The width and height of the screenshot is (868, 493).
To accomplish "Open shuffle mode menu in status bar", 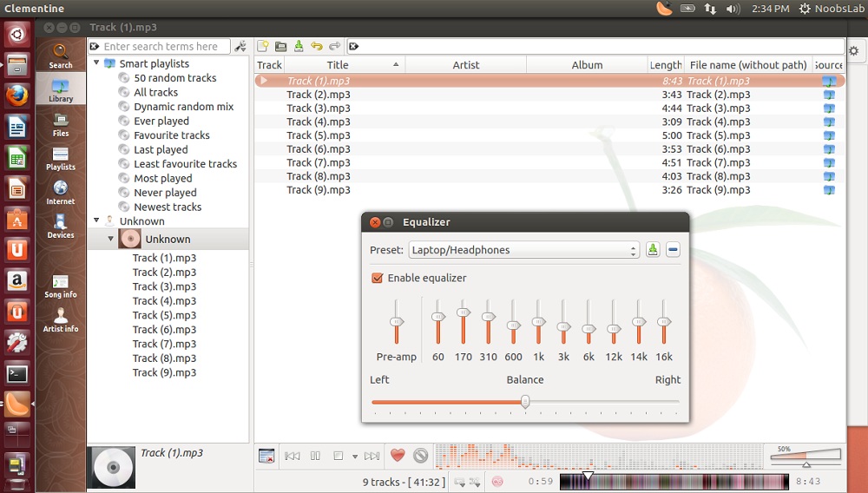I will coord(475,482).
